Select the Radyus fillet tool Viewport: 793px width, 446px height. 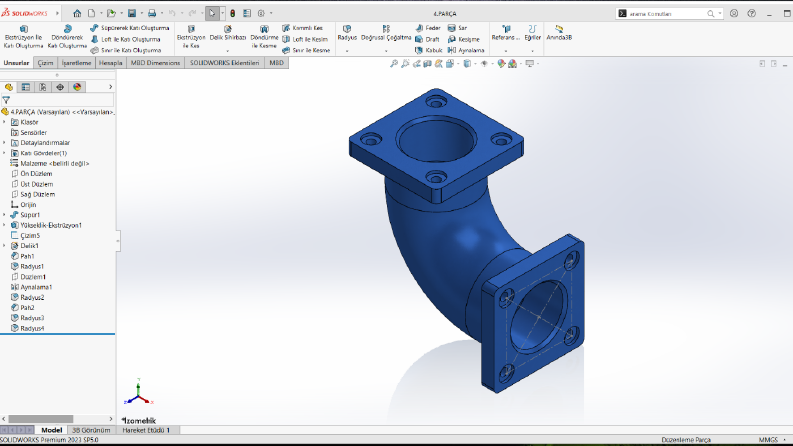(347, 33)
